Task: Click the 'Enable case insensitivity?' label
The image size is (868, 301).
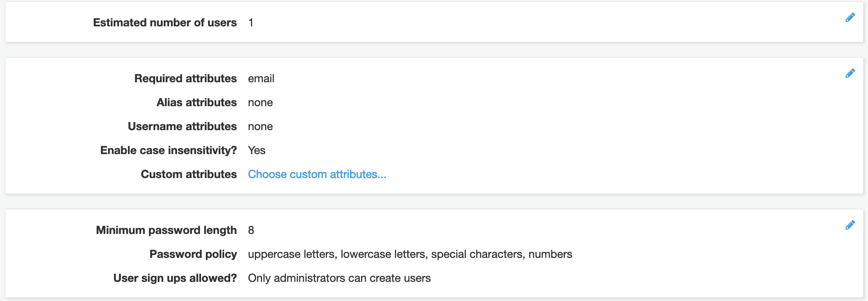Action: (168, 150)
